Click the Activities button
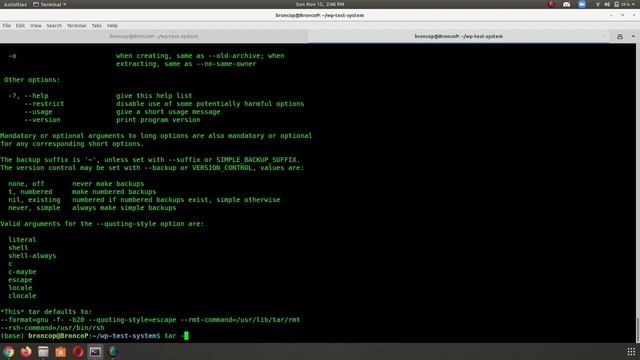The height and width of the screenshot is (360, 640). [15, 4]
